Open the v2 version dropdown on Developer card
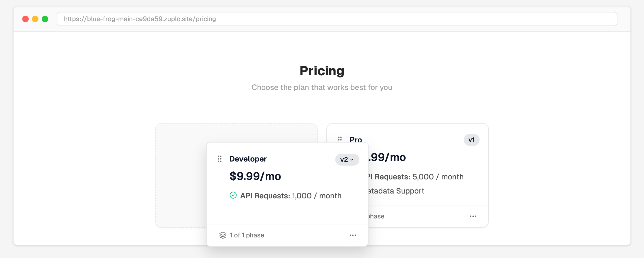Viewport: 644px width, 258px height. click(x=347, y=160)
